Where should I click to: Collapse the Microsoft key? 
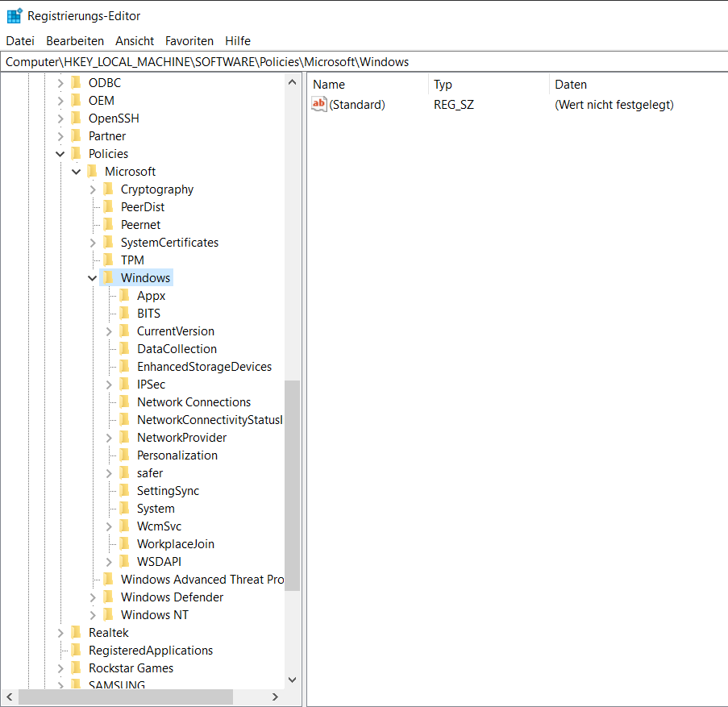(76, 172)
